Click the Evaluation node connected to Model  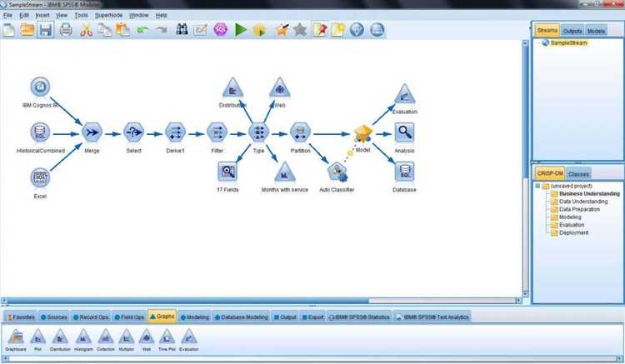point(404,93)
